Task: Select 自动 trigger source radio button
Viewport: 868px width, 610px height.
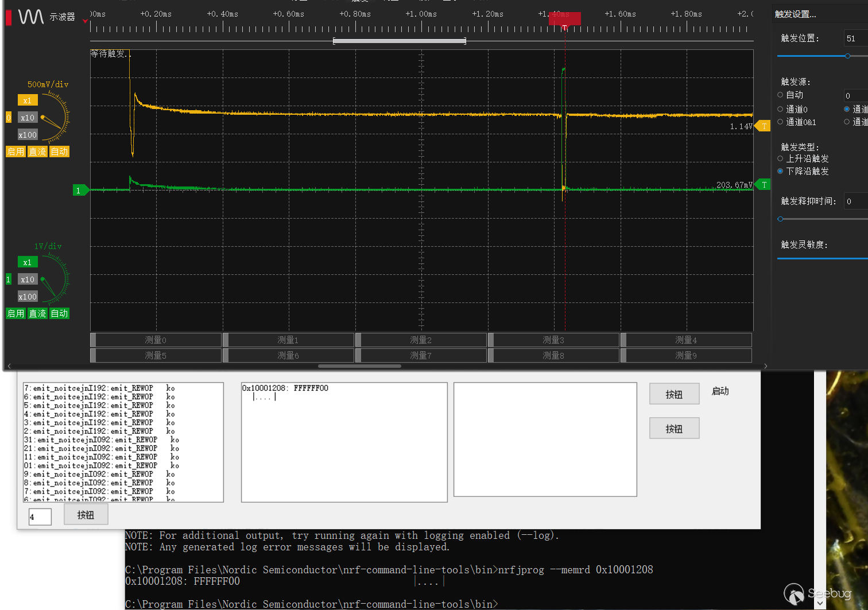Action: [780, 95]
